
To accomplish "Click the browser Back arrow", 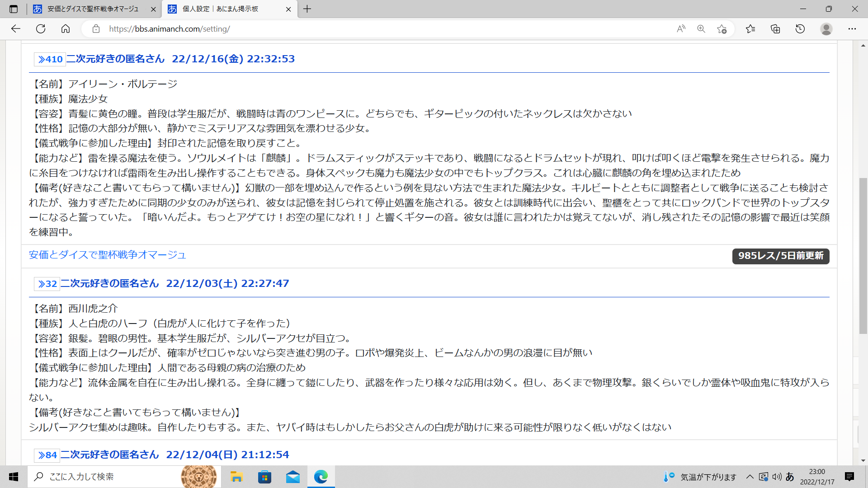I will (16, 29).
